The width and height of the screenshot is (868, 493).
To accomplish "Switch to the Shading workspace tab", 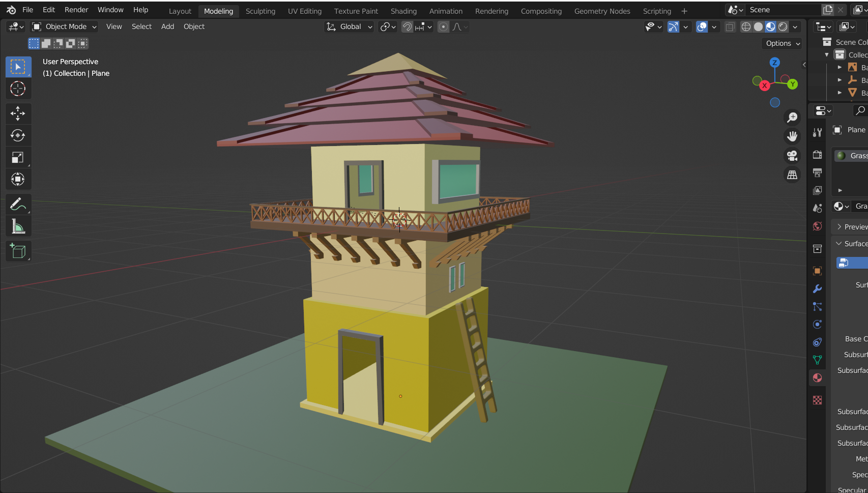I will (x=403, y=11).
